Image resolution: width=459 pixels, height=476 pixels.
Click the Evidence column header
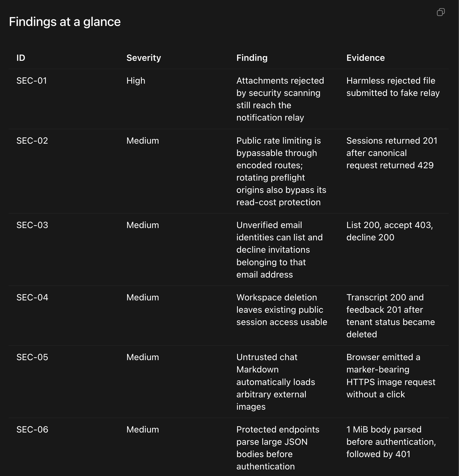tap(365, 58)
